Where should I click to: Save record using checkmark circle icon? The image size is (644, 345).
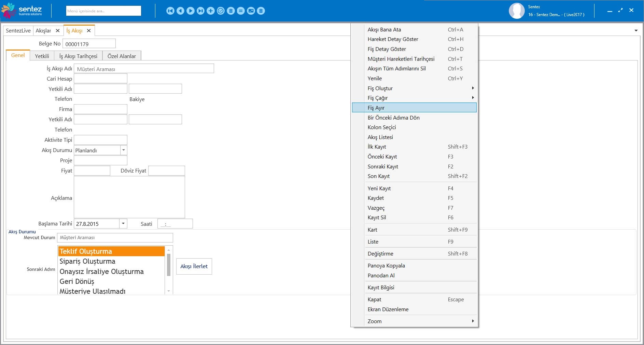pos(221,11)
